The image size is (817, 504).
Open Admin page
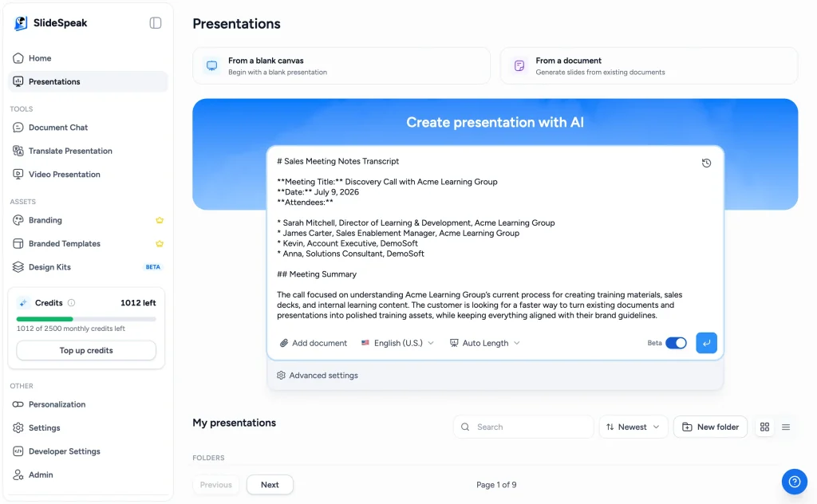88,474
